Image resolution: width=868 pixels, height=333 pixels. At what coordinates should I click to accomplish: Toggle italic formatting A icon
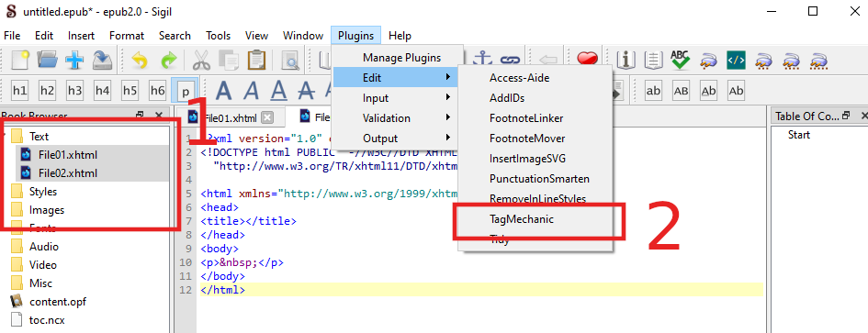click(x=252, y=90)
